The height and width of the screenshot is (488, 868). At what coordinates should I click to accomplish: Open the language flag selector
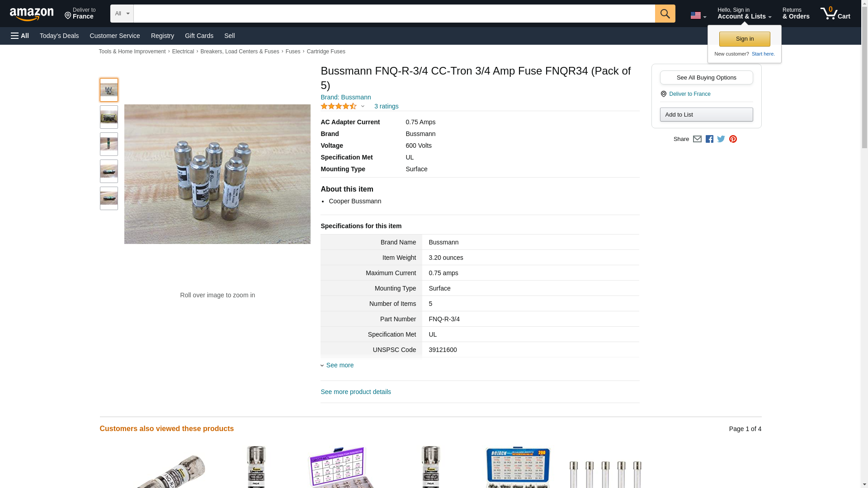point(698,15)
